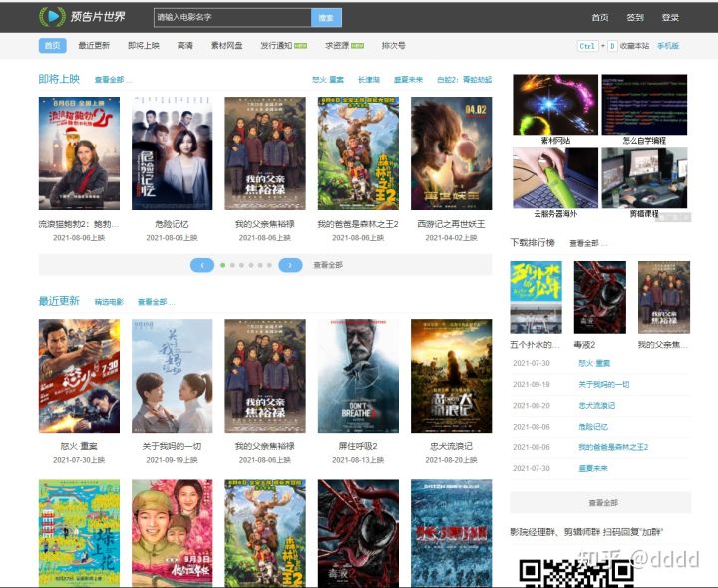Click the 屏住呼吸2 title text
Viewport: 718px width, 588px height.
358,446
